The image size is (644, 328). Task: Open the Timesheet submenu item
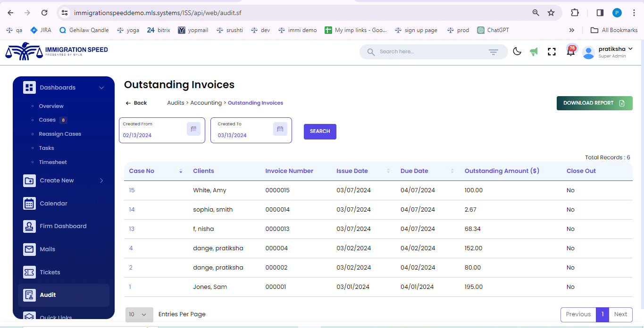(53, 162)
